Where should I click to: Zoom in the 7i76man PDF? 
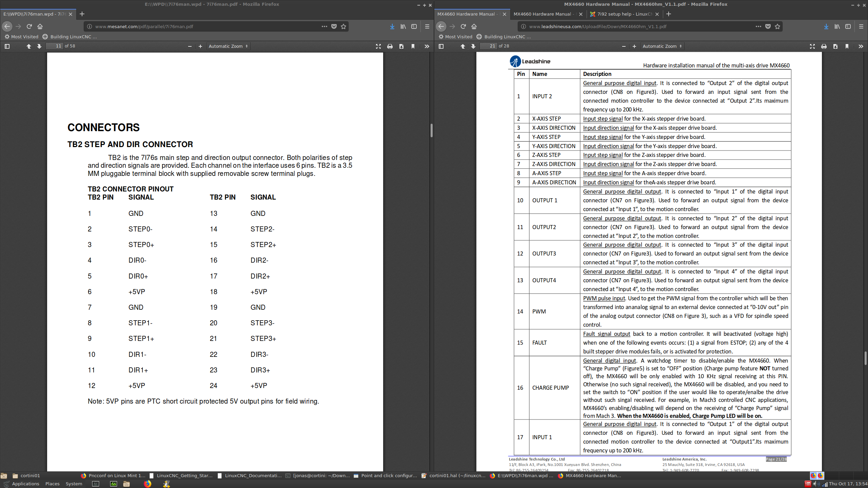click(200, 46)
